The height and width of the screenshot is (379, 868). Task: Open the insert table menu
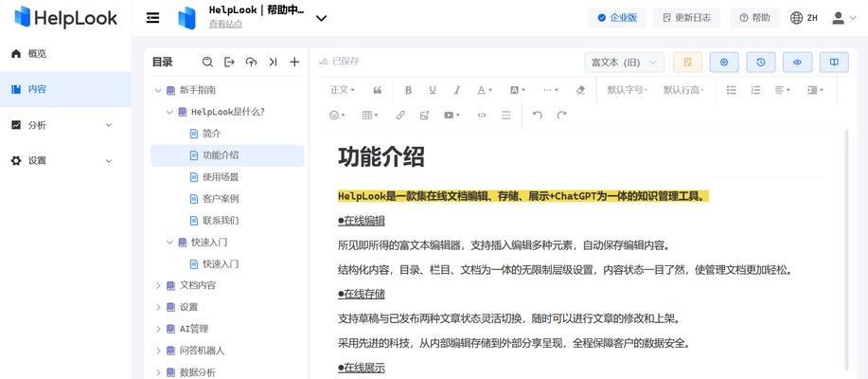click(370, 115)
